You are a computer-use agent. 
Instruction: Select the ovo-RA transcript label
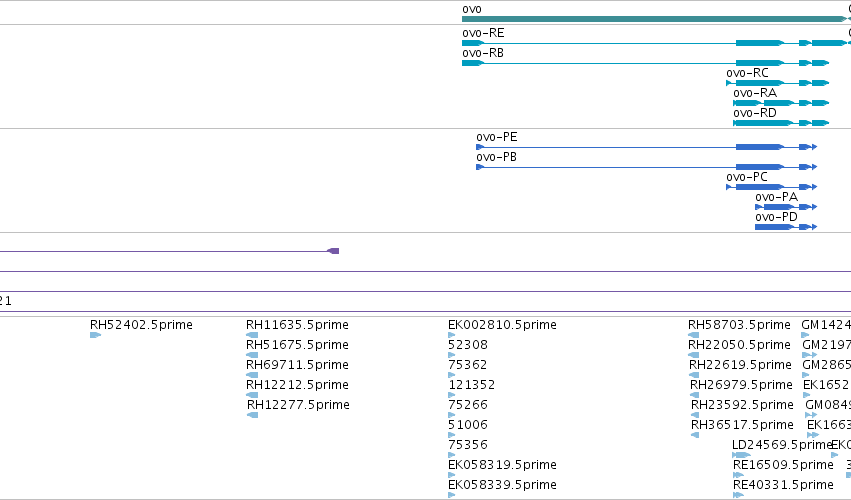coord(755,93)
